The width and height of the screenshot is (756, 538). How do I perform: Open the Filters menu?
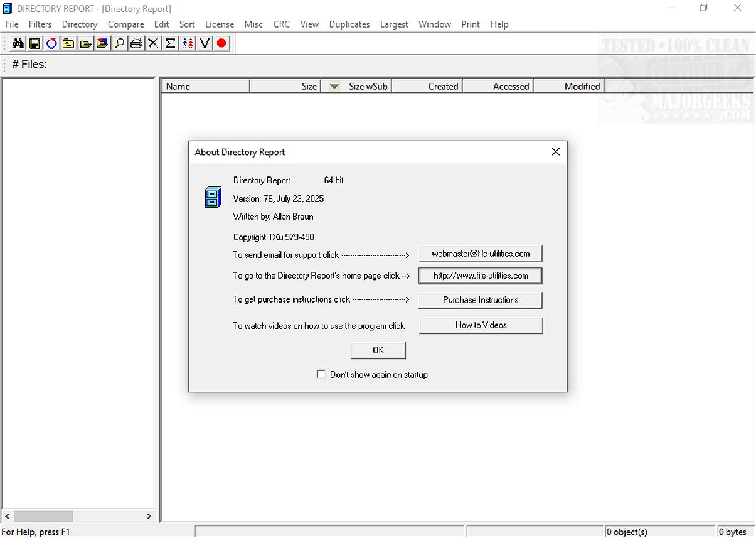(x=40, y=24)
